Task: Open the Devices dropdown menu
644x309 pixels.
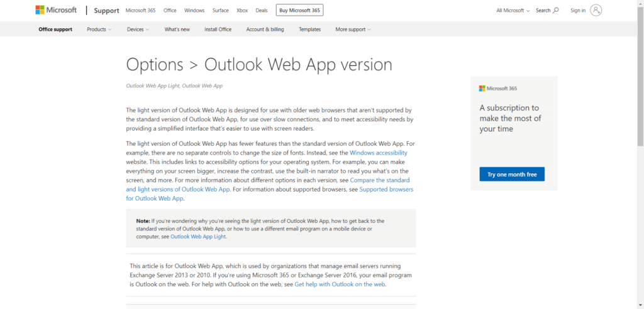Action: 138,30
